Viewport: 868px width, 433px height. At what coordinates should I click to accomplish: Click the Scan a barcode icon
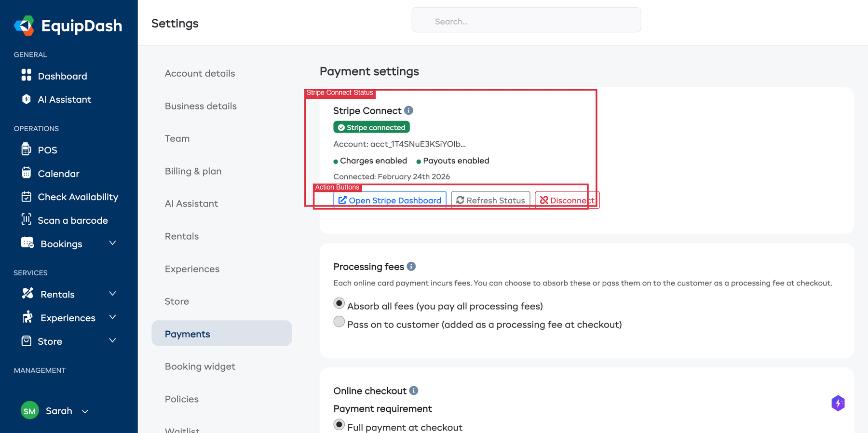[x=27, y=219]
